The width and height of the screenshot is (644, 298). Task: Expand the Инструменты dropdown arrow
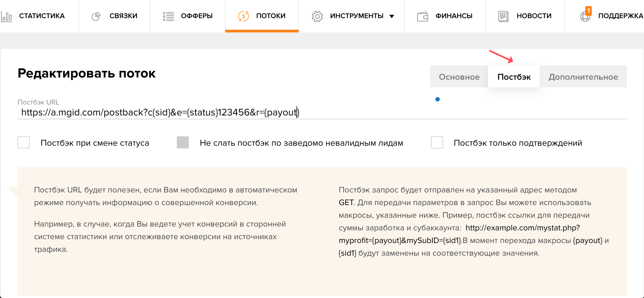392,16
